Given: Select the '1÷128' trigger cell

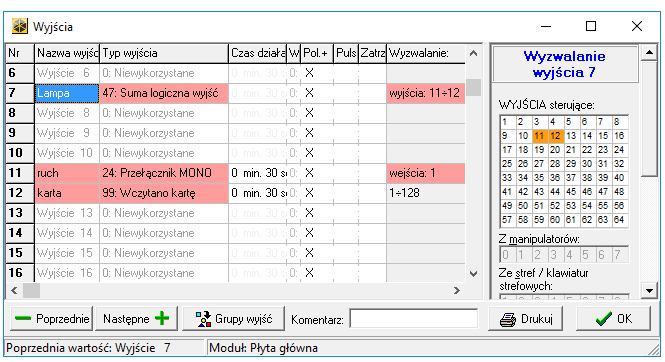Looking at the screenshot, I should 426,193.
